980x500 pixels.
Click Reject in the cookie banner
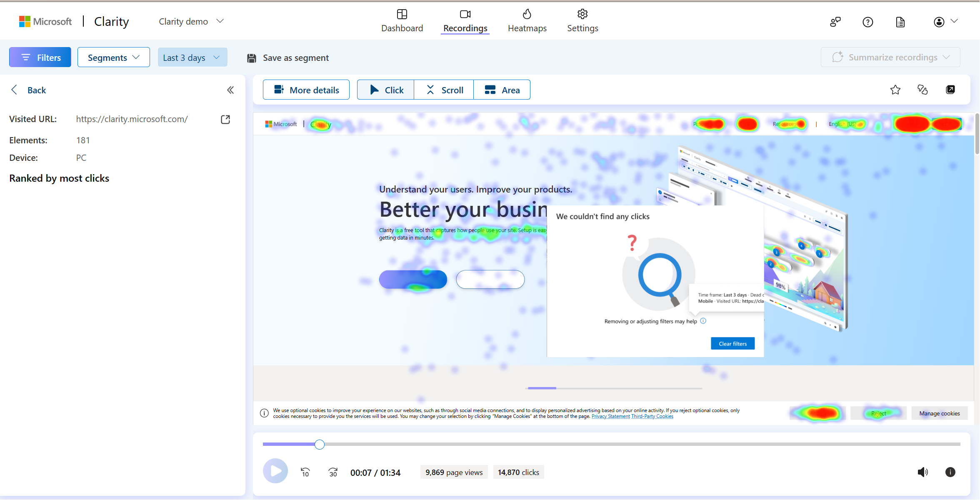[878, 413]
